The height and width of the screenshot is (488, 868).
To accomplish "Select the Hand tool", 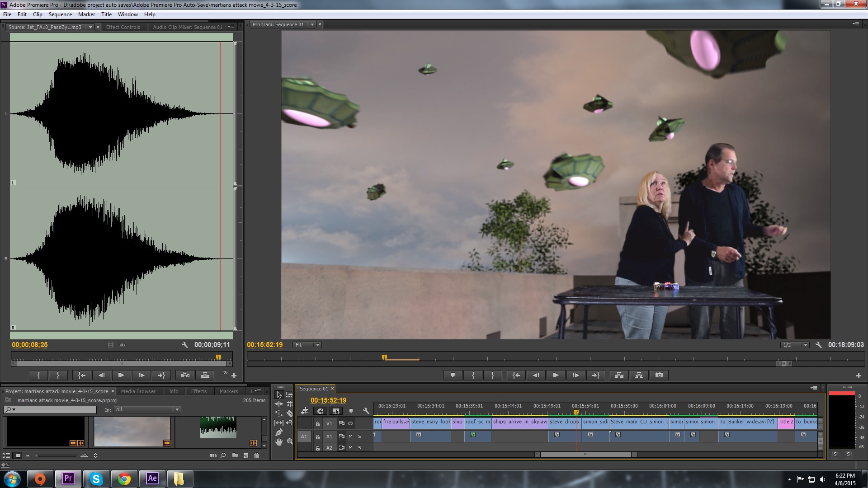I will point(279,442).
